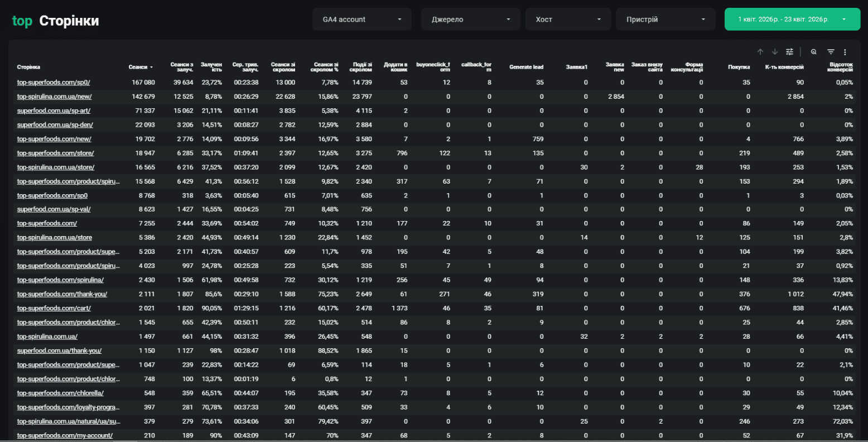Click the explore magnifier icon

click(814, 52)
